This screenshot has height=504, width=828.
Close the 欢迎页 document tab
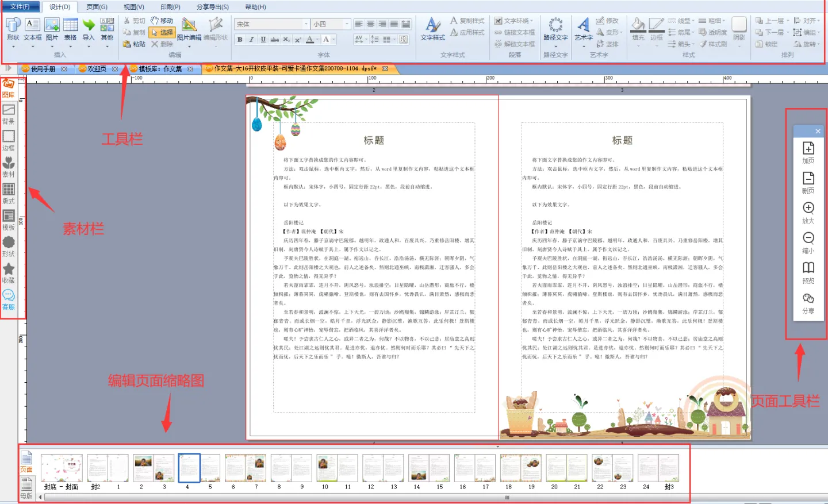(x=115, y=69)
